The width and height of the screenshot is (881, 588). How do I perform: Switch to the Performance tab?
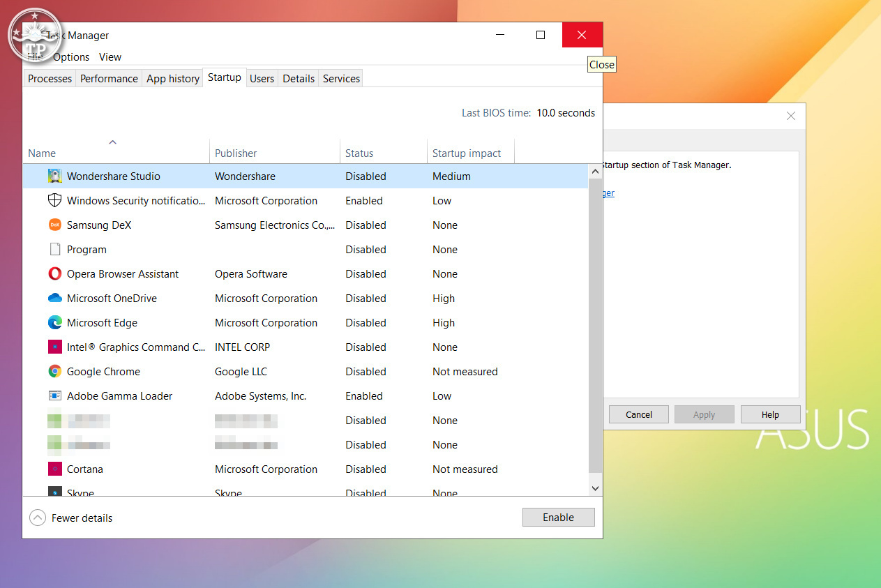point(109,79)
